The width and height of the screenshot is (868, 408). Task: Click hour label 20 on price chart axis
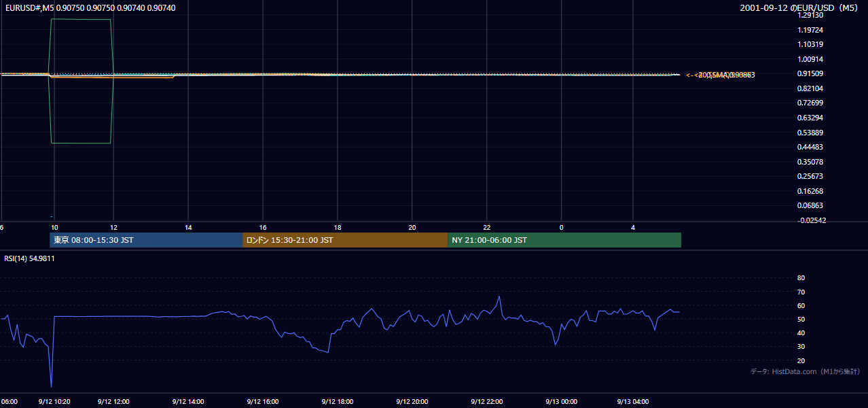(x=412, y=227)
